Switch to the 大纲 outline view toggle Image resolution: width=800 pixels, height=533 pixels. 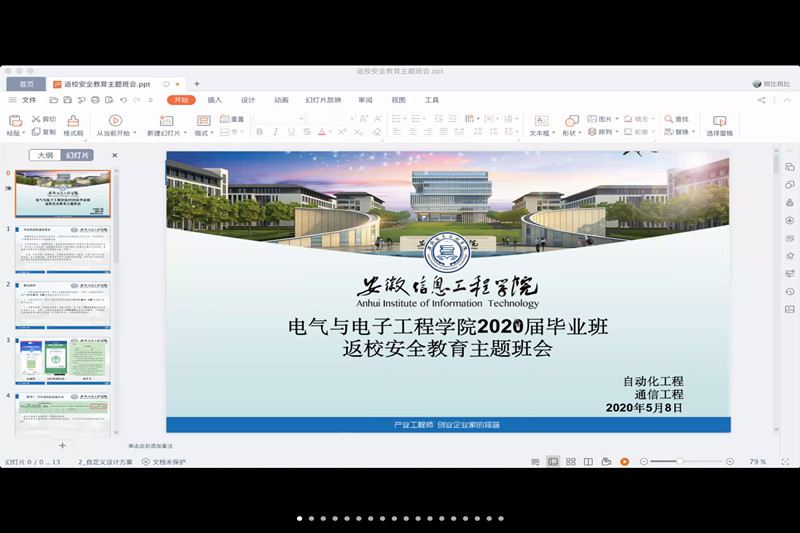(x=45, y=155)
